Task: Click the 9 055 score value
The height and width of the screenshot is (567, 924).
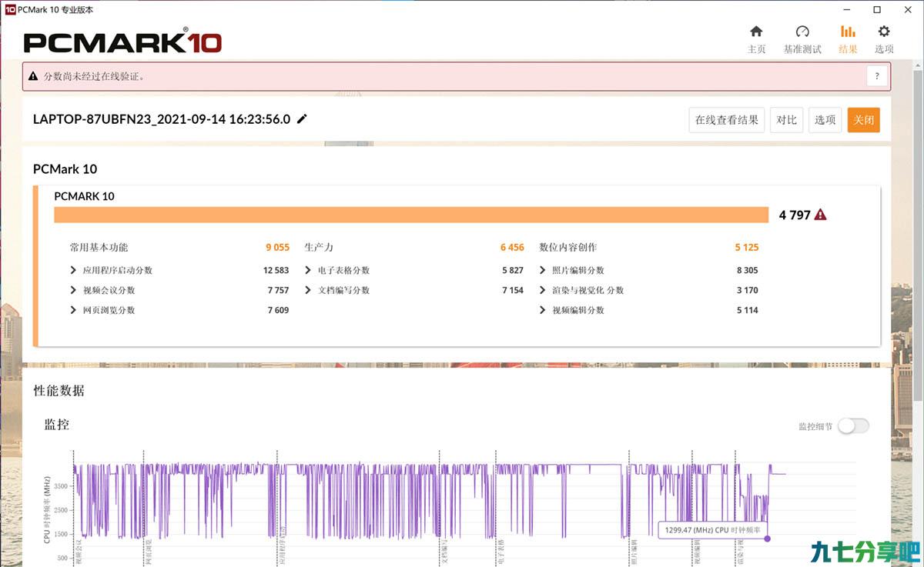Action: (277, 247)
